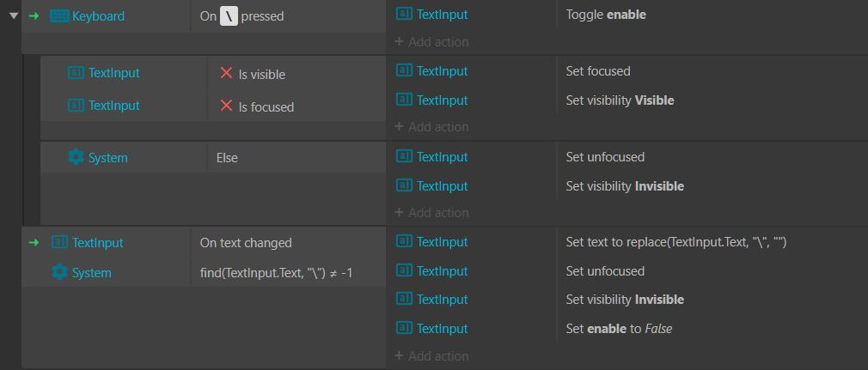
Task: Click the TextInput icon beside Is visible
Action: click(76, 73)
